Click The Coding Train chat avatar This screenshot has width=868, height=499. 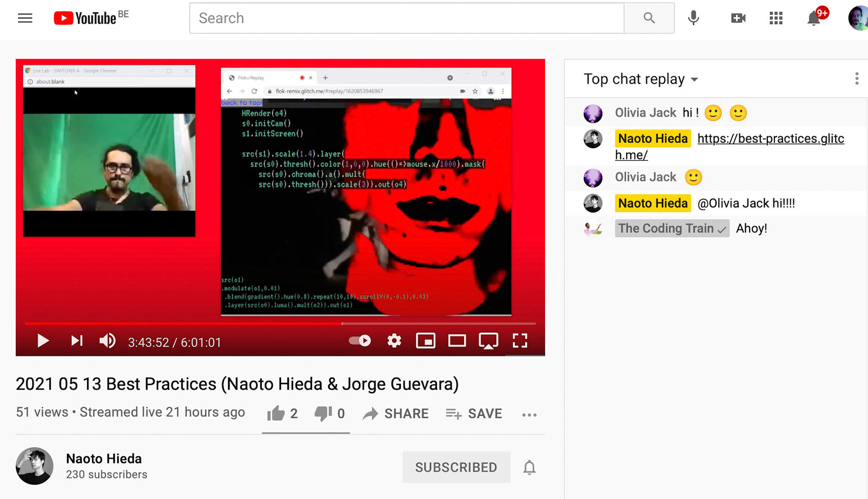click(593, 229)
